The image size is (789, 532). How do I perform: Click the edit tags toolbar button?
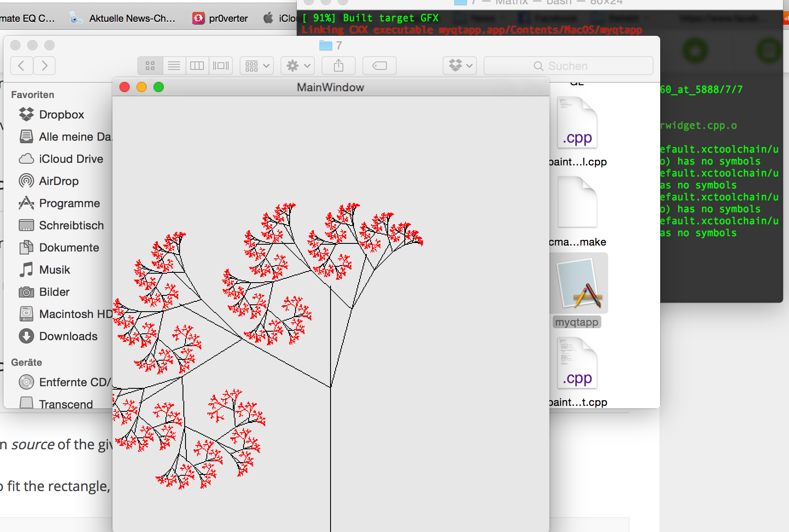pyautogui.click(x=379, y=66)
